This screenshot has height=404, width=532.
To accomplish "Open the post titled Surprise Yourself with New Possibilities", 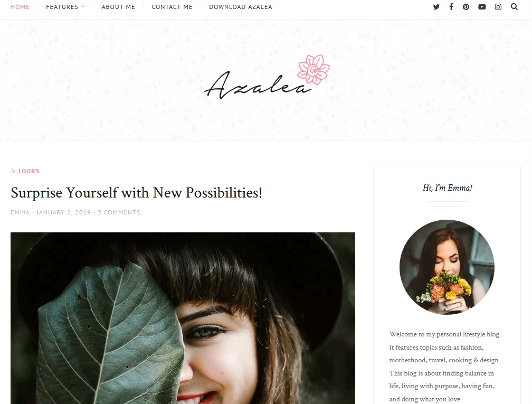I will pyautogui.click(x=136, y=193).
